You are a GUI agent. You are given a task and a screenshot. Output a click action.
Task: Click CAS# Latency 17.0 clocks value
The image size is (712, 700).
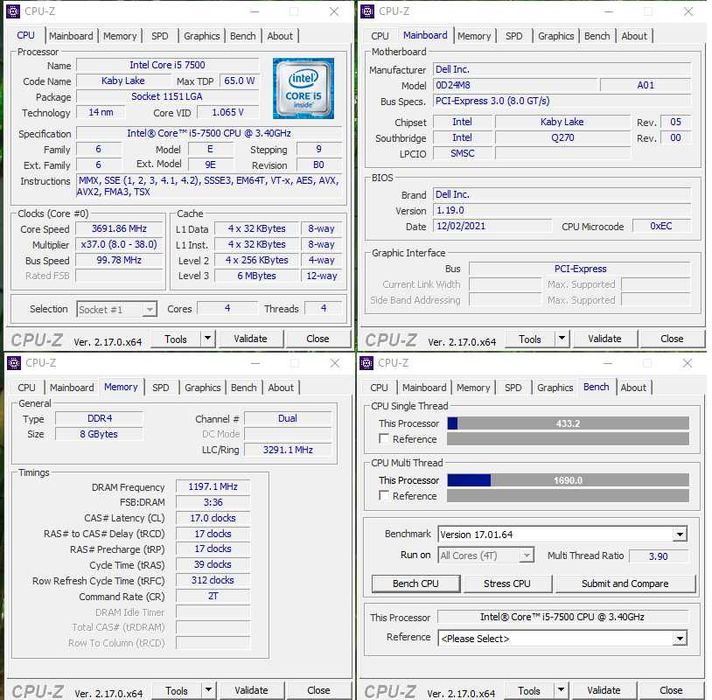(x=213, y=518)
